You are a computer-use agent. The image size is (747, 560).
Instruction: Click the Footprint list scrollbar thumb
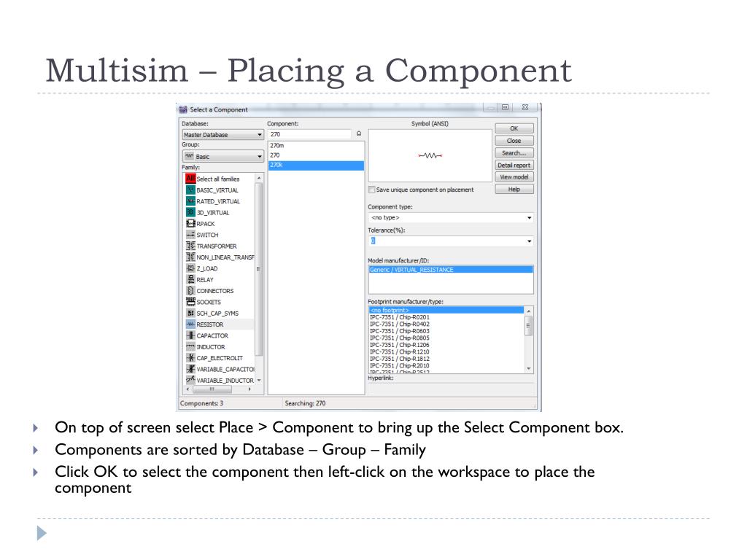[528, 326]
